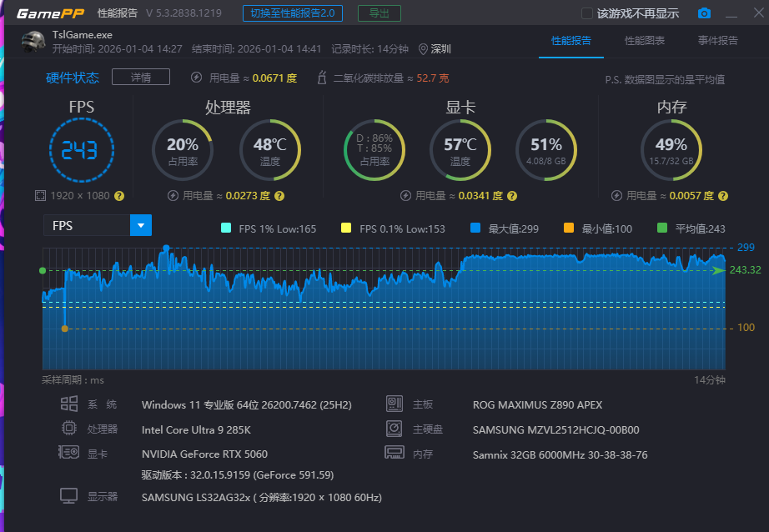Click the CO2 emission bottle icon

(x=321, y=78)
